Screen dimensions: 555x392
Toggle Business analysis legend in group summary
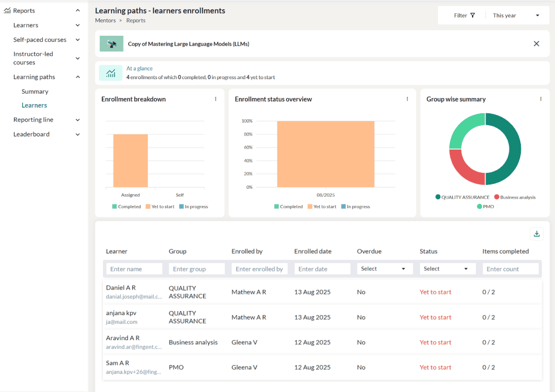(x=515, y=197)
